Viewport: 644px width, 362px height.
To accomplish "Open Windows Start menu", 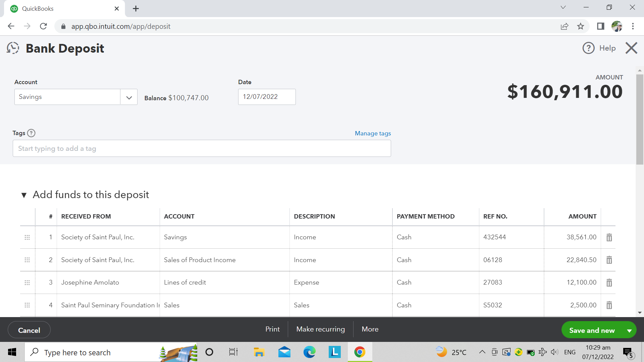I will 12,352.
